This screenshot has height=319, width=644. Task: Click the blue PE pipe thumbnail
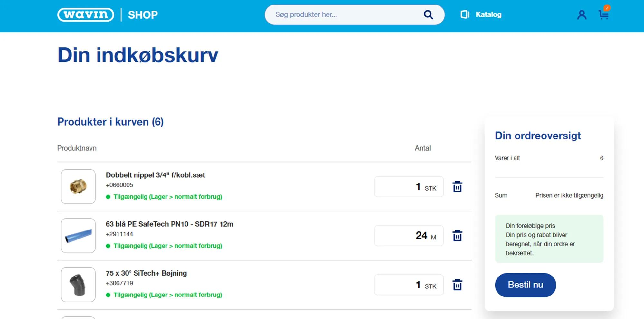click(78, 236)
